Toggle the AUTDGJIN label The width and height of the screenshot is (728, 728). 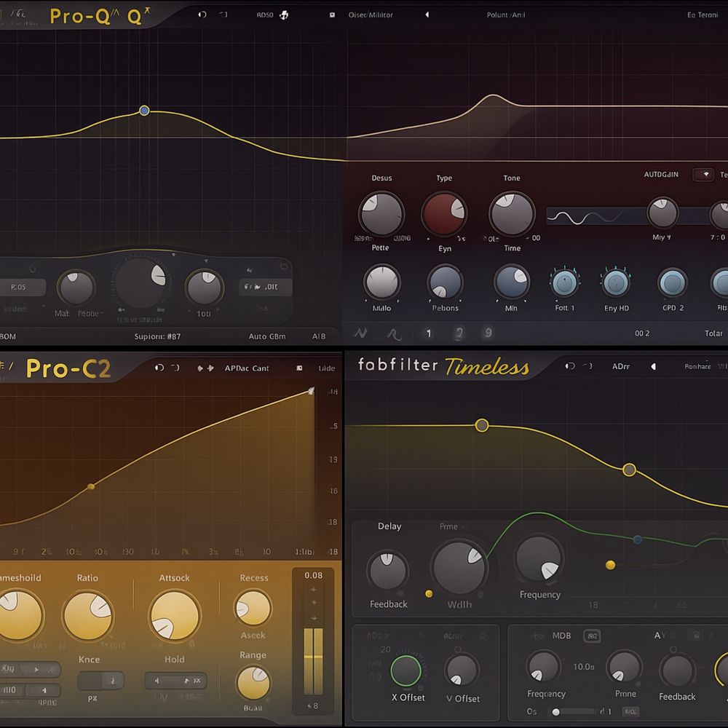(661, 175)
